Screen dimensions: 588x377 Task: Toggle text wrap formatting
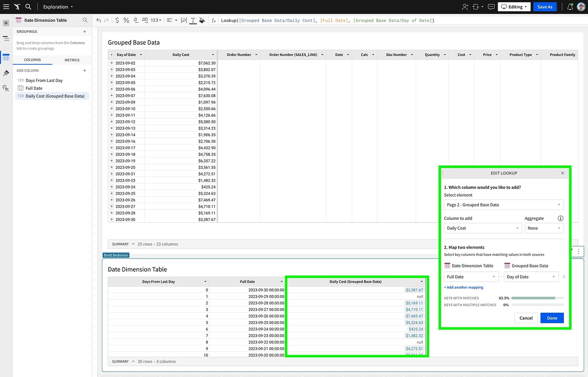(184, 20)
